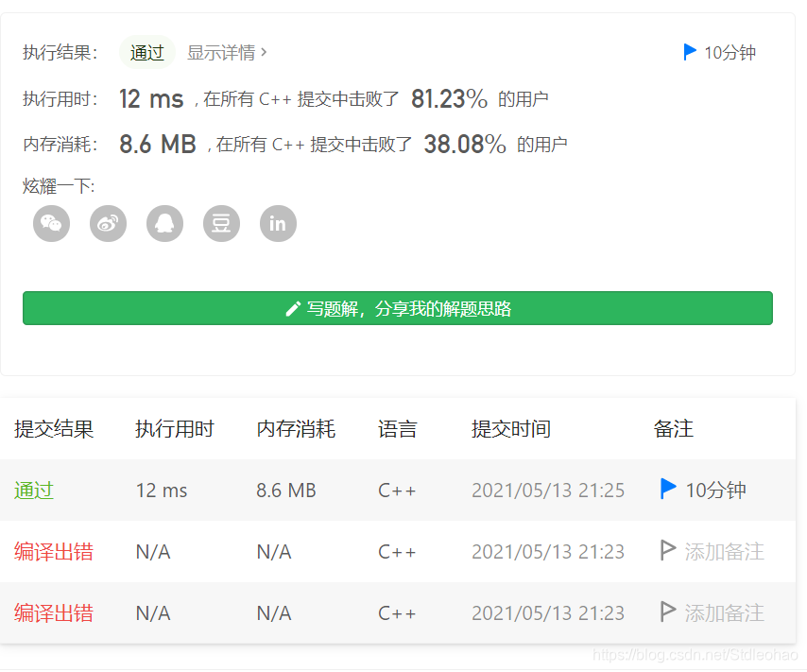
Task: Open the first 编译出错 submission
Action: tap(54, 552)
